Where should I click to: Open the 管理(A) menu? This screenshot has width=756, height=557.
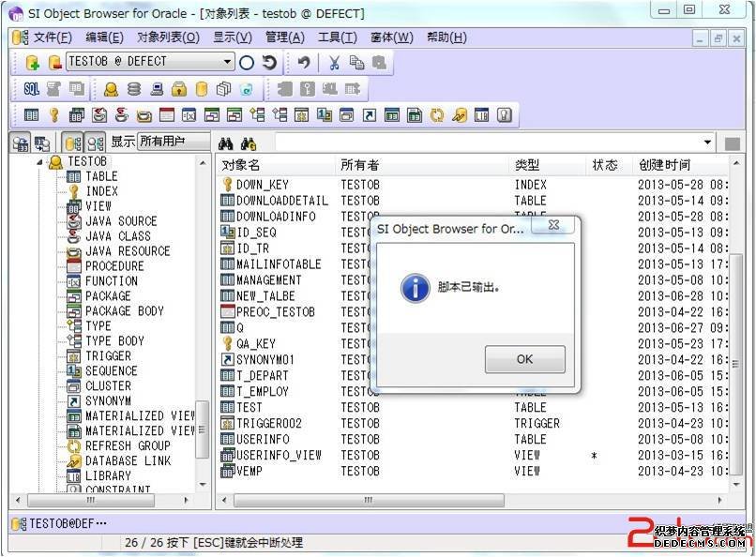[x=284, y=38]
